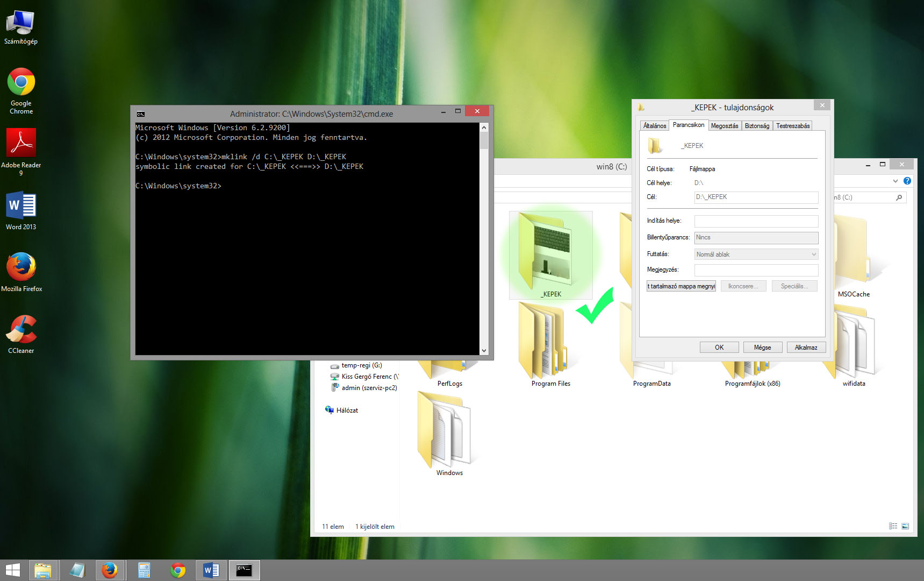The image size is (924, 581).
Task: Click the Alkalmaz button
Action: click(x=806, y=348)
